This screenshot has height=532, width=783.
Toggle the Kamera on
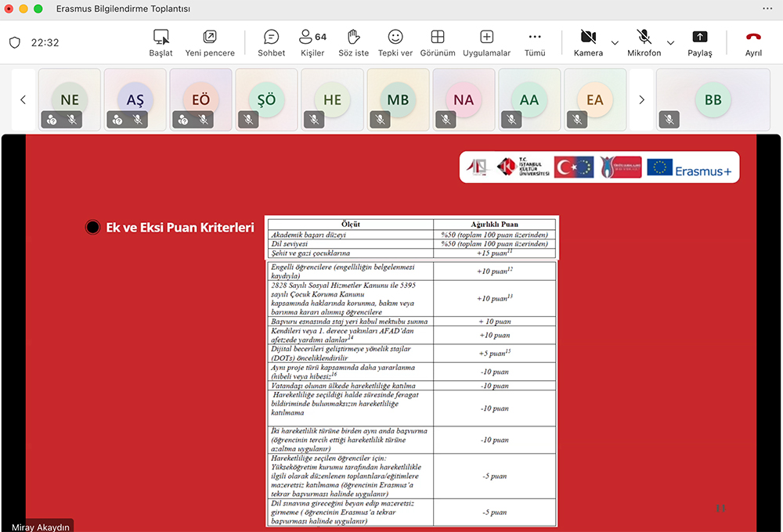(588, 42)
